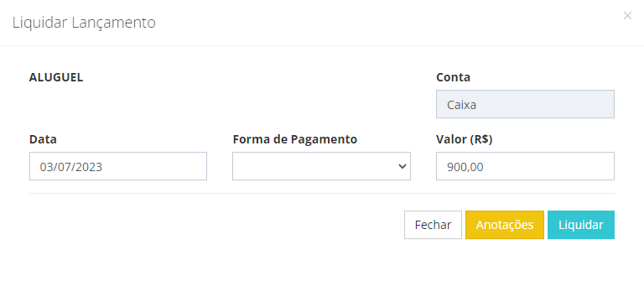Open the Forma de Pagamento dropdown
This screenshot has width=644, height=302.
(321, 166)
